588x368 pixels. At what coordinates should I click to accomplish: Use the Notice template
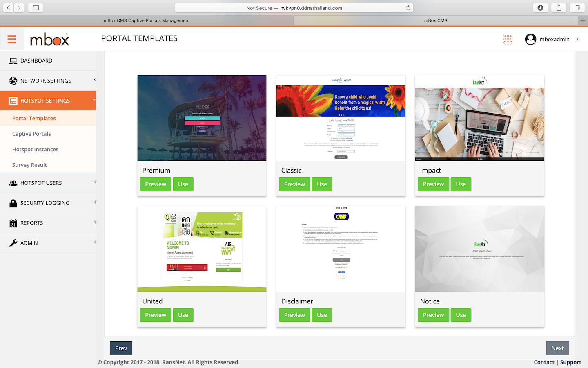[461, 315]
